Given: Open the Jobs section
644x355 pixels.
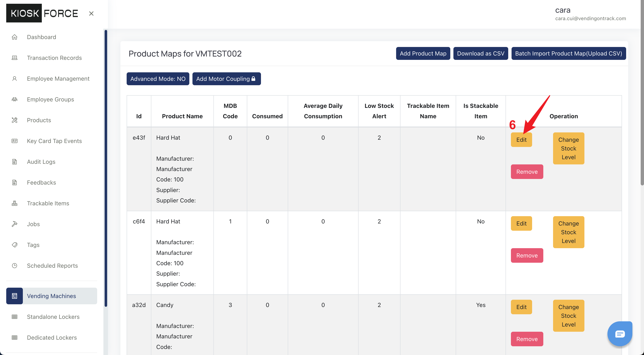Looking at the screenshot, I should [33, 224].
